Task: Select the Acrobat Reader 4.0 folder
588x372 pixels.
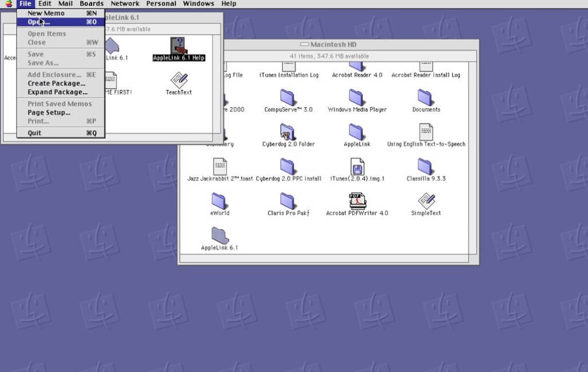Action: tap(357, 75)
